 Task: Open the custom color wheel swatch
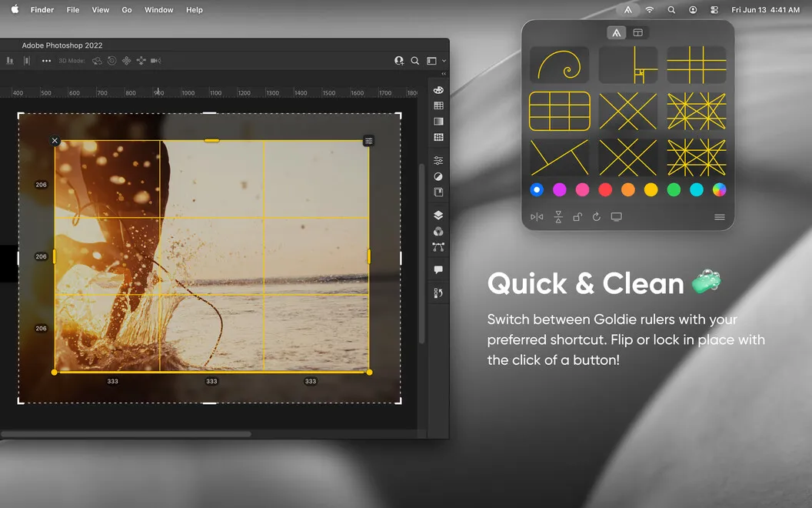click(719, 189)
